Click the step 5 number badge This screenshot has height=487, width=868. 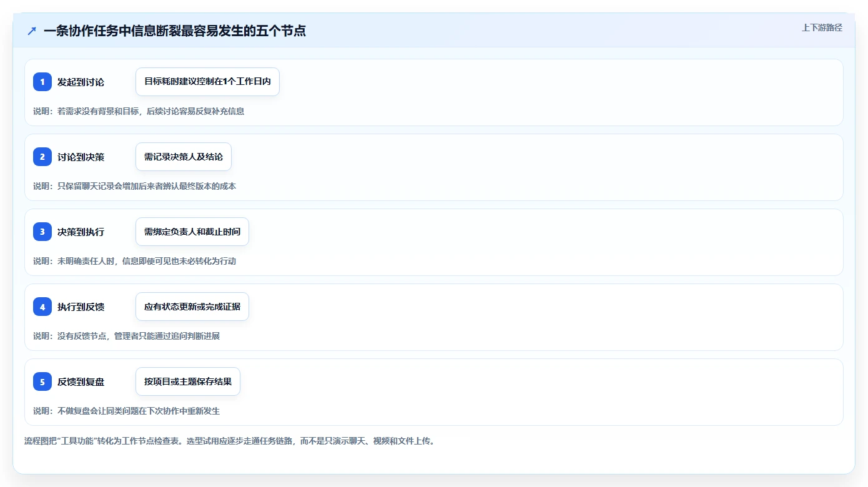coord(42,381)
